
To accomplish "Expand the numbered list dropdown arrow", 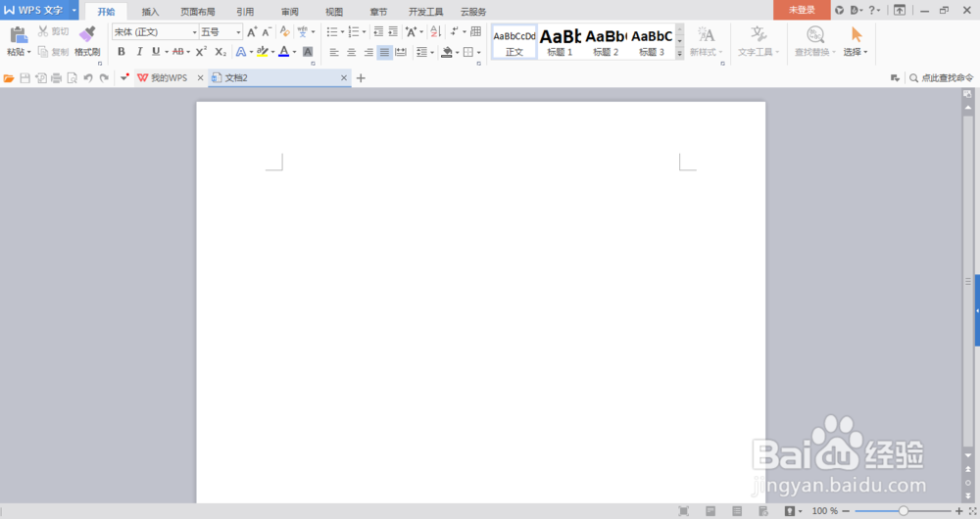I will [x=364, y=32].
